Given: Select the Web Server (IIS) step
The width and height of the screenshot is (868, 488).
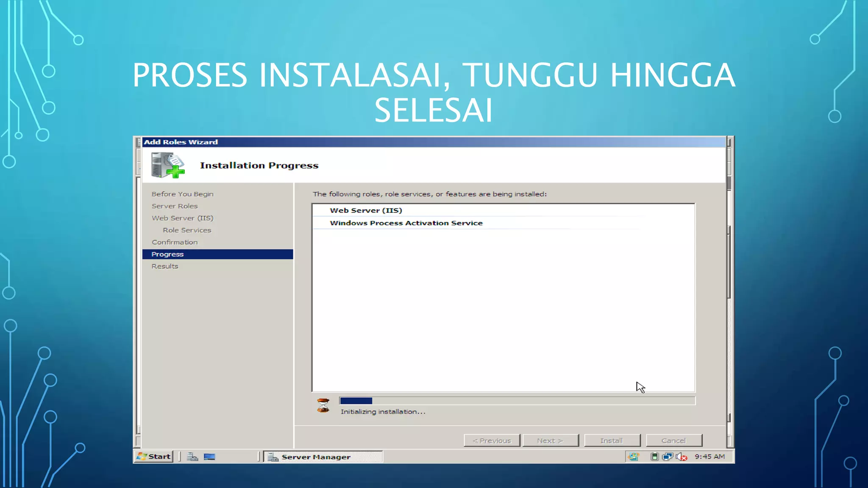Looking at the screenshot, I should pyautogui.click(x=183, y=218).
